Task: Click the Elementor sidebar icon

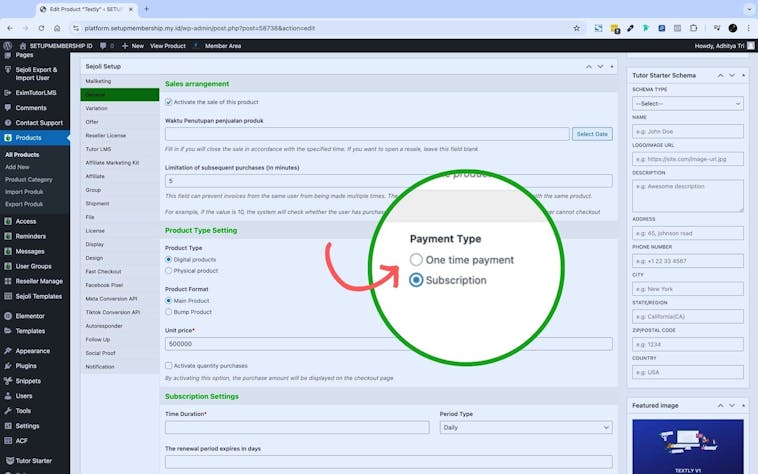Action: click(8, 315)
